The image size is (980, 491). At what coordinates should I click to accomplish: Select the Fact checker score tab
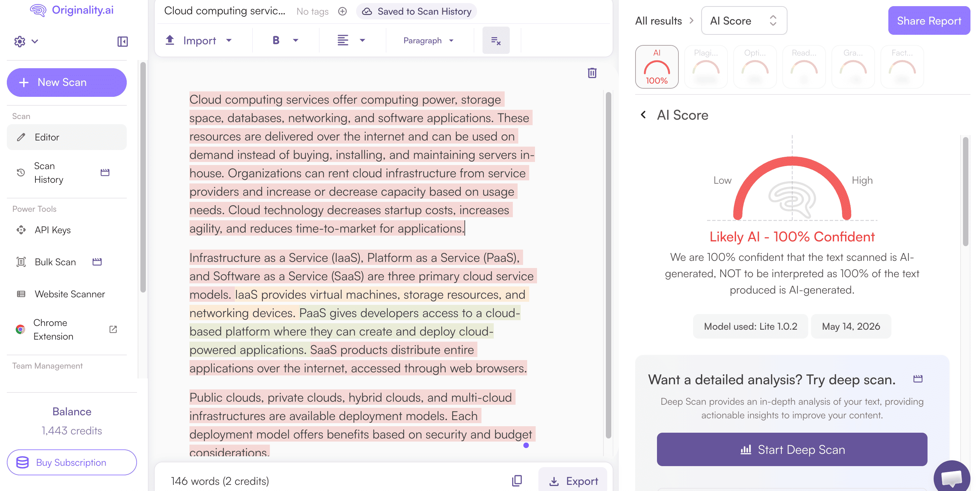(902, 66)
